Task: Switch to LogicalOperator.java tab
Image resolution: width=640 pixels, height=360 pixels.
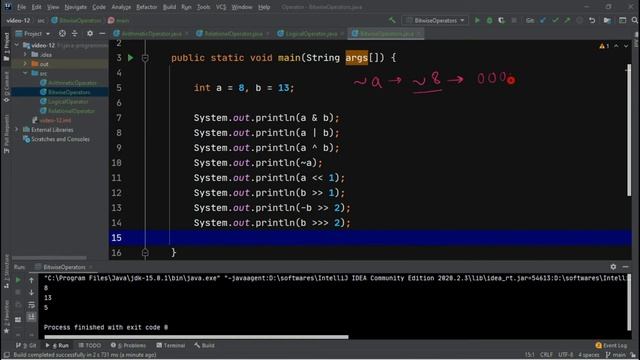Action: (311, 34)
